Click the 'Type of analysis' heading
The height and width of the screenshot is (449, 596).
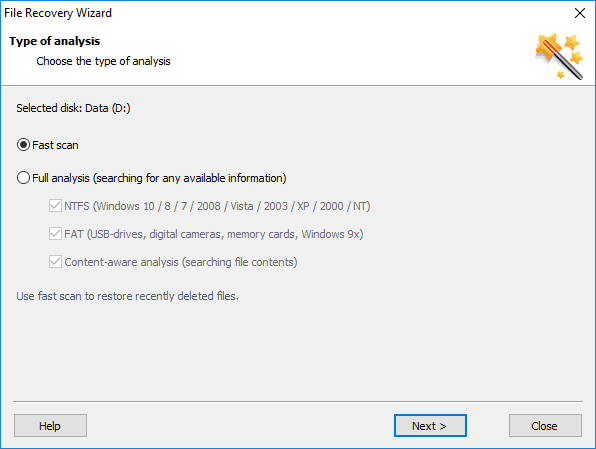pos(54,41)
